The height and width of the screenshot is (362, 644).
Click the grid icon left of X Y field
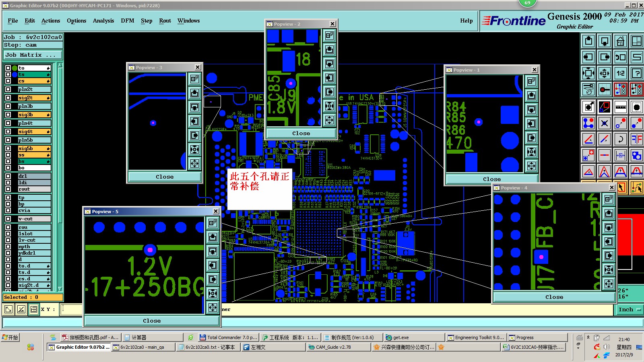(x=34, y=309)
